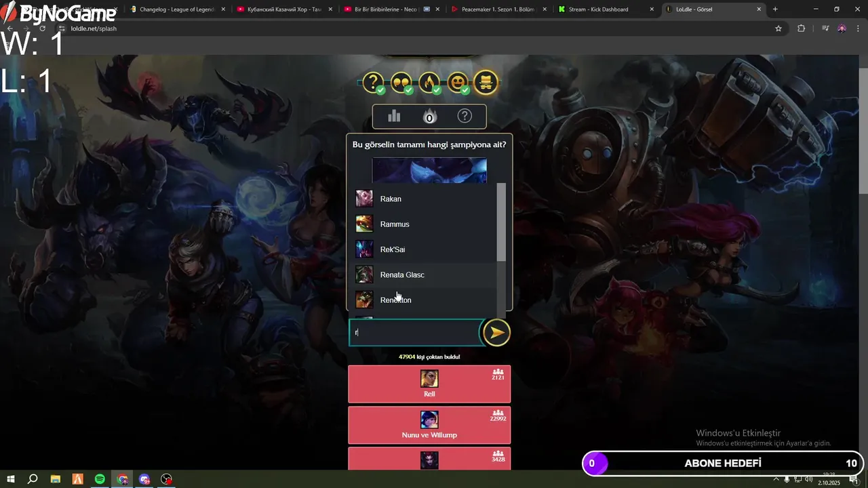The image size is (868, 488).
Task: Close the Stream - Kick Dashboard tab
Action: point(652,9)
